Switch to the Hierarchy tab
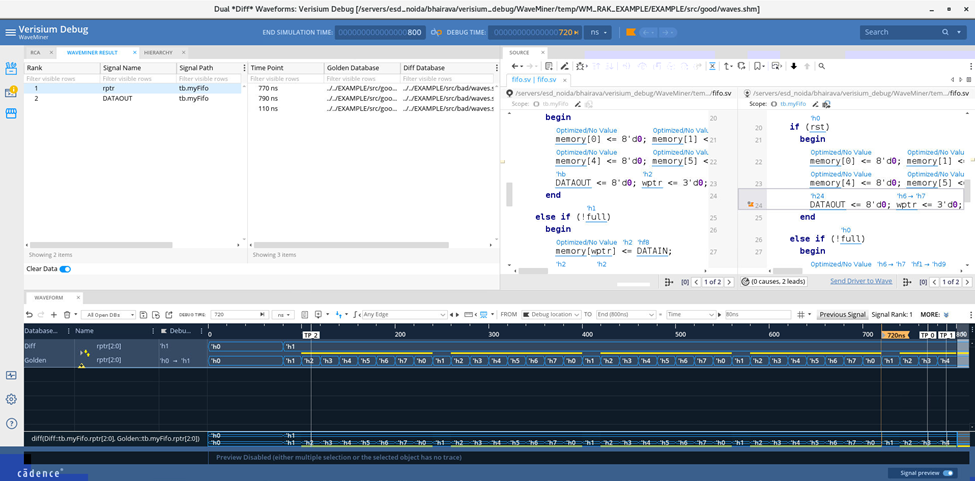This screenshot has width=975, height=481. (158, 51)
